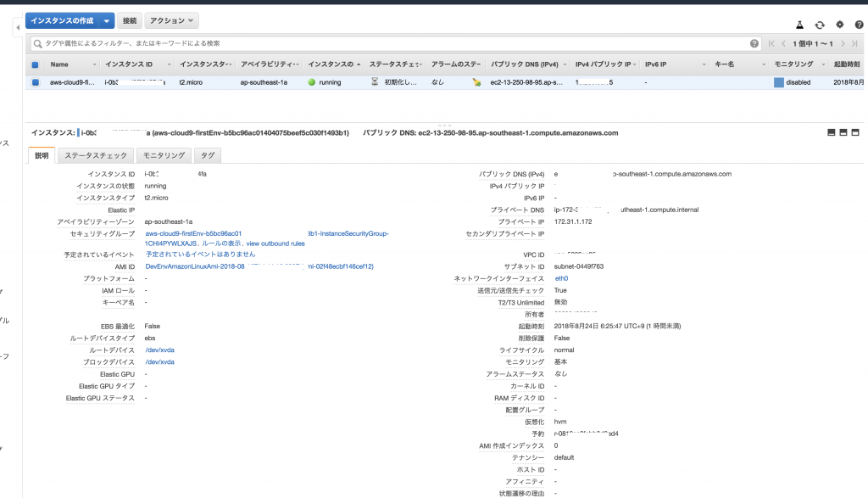Open インスタンス ID column dropdown
Screen dimensions: 868x498
[169, 64]
